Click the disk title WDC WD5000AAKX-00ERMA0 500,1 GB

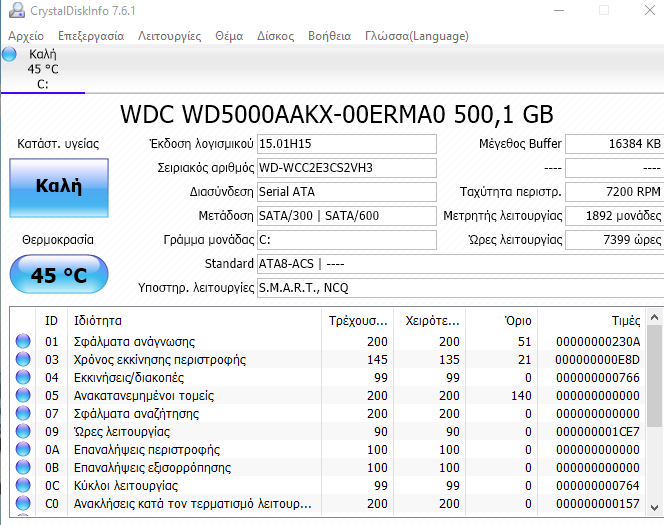tap(337, 114)
